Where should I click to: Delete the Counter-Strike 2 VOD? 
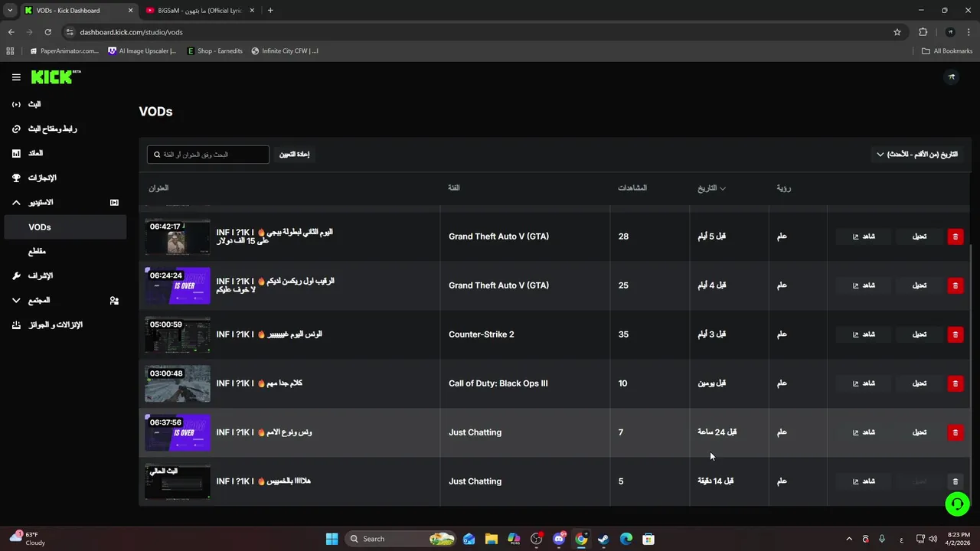(x=955, y=334)
